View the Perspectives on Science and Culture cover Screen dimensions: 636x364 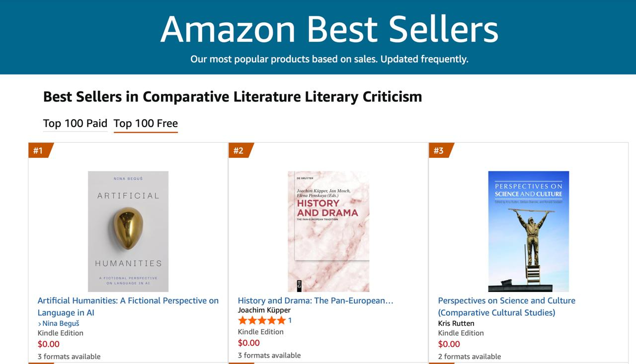pyautogui.click(x=528, y=231)
